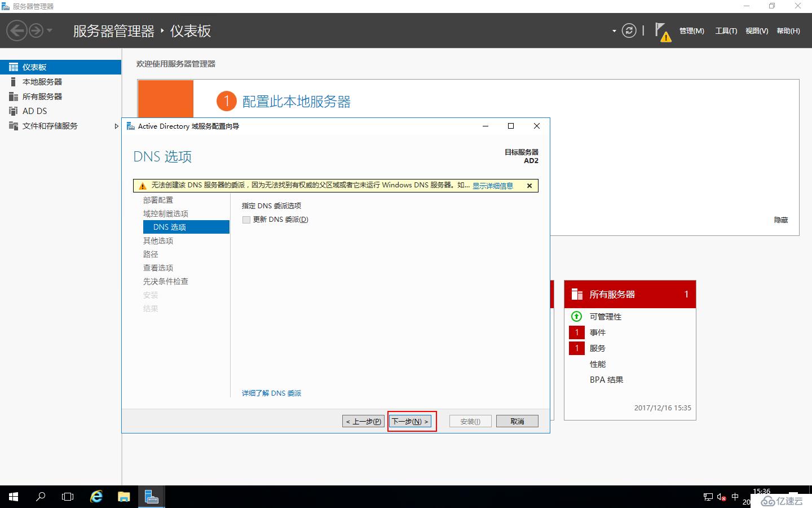The height and width of the screenshot is (508, 812).
Task: Open 性能 in 所有服务器 tile
Action: [598, 365]
